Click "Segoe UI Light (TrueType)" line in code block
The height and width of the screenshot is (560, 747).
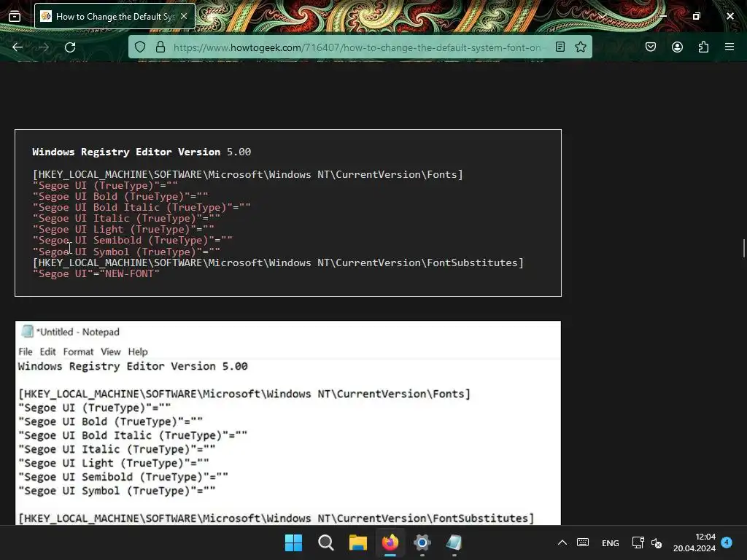coord(123,230)
